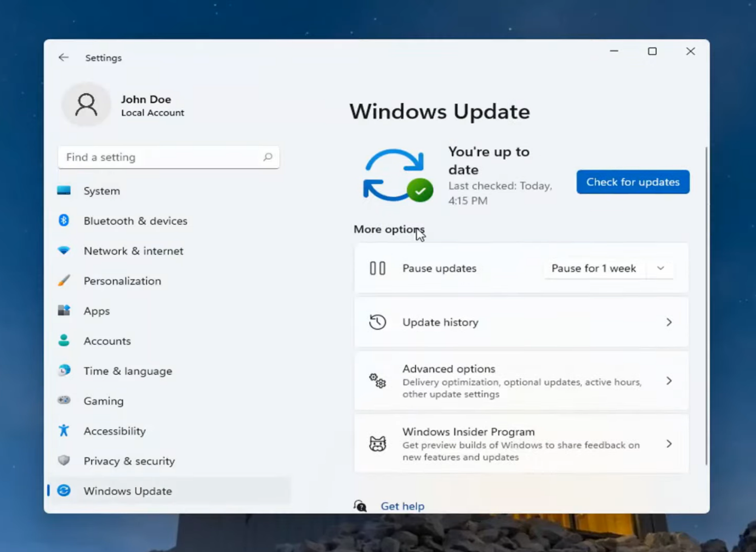
Task: Click the Windows Insider cat icon
Action: [378, 443]
